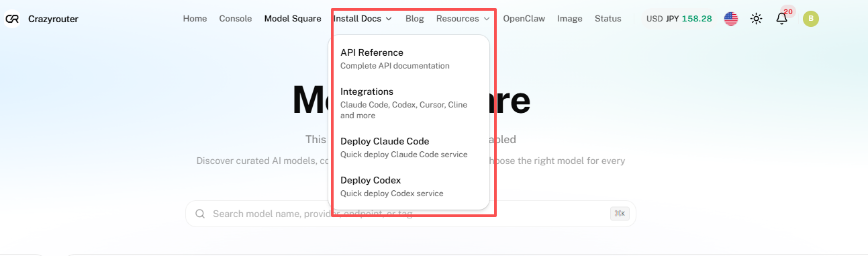Screen dimensions: 868x256
Task: Go to Home page
Action: click(195, 19)
